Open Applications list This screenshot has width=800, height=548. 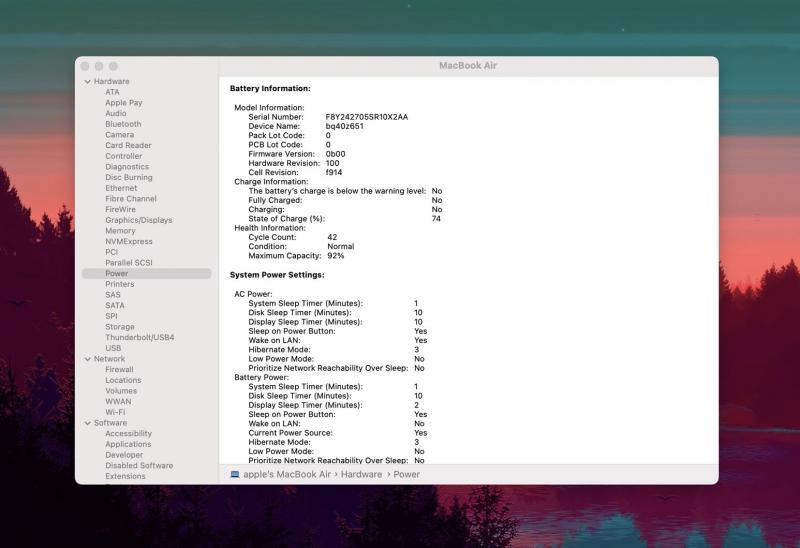128,444
